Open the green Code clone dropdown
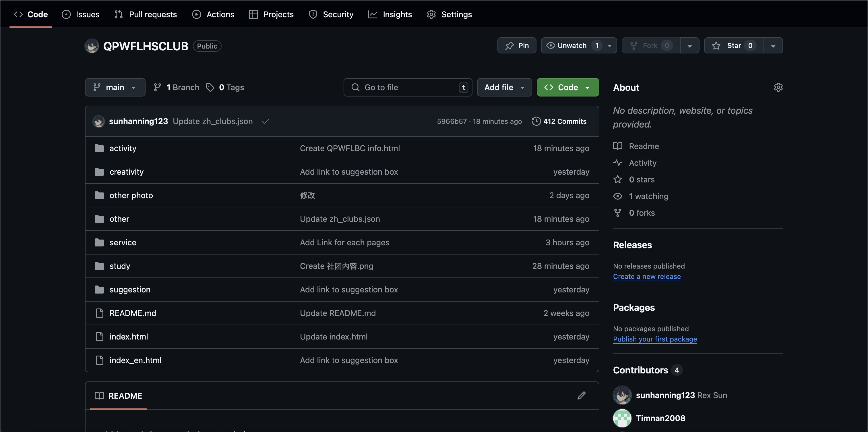 point(567,87)
